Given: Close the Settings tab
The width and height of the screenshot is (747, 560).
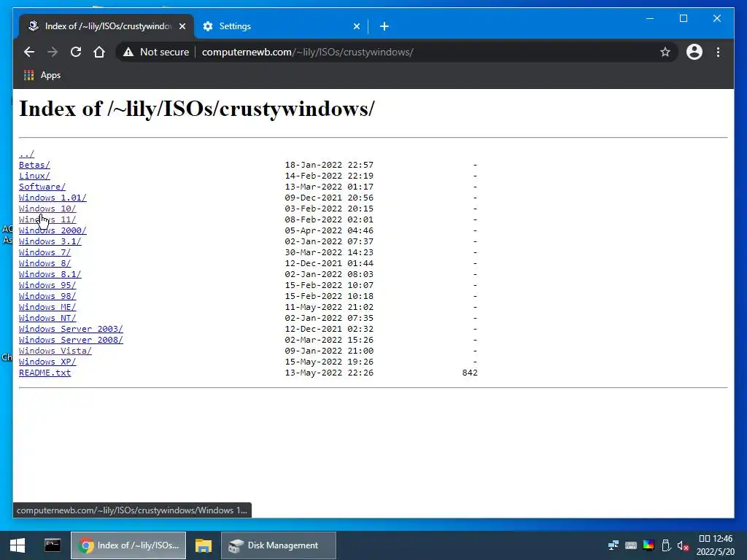Looking at the screenshot, I should (356, 26).
